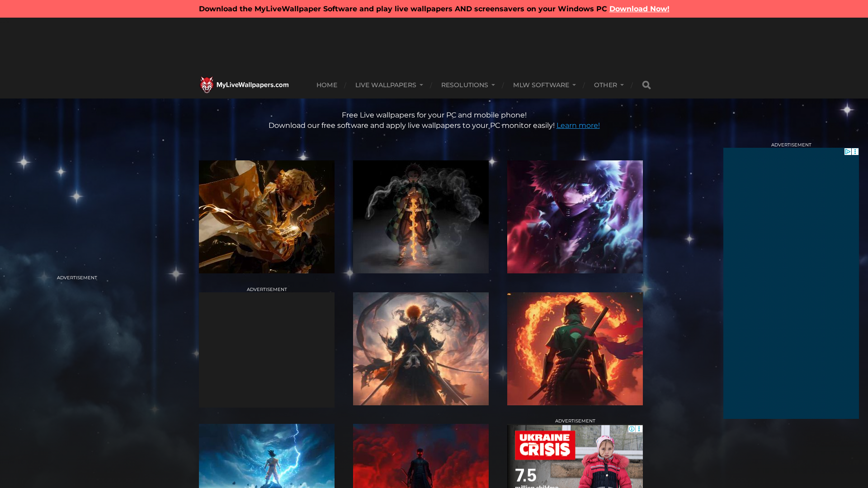
Task: Go to the Home page
Action: (326, 85)
